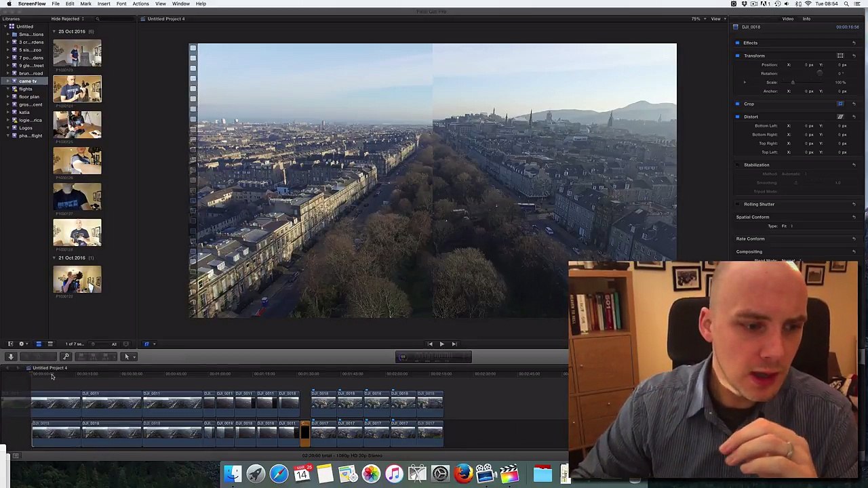Click the browser clip height slider
The image size is (868, 488).
[x=93, y=344]
